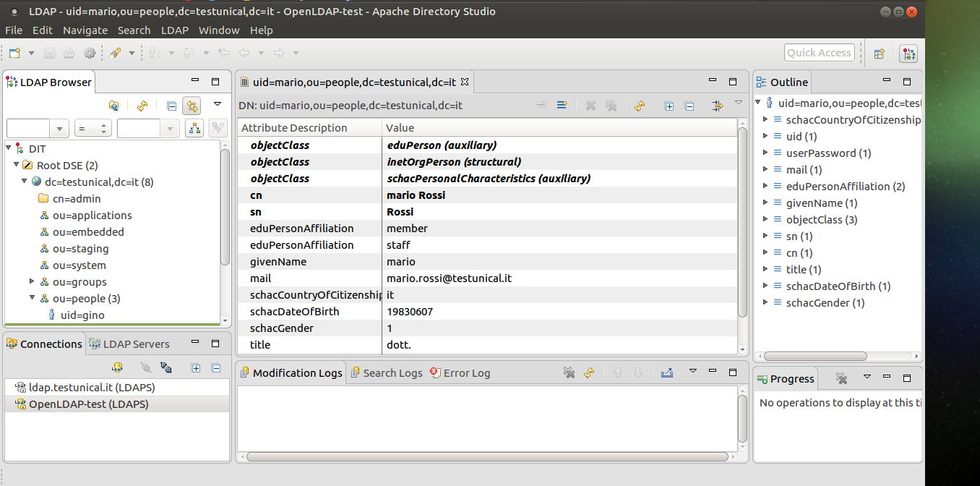Open the dropdown arrow beside the New icon
This screenshot has height=486, width=980.
tap(31, 53)
